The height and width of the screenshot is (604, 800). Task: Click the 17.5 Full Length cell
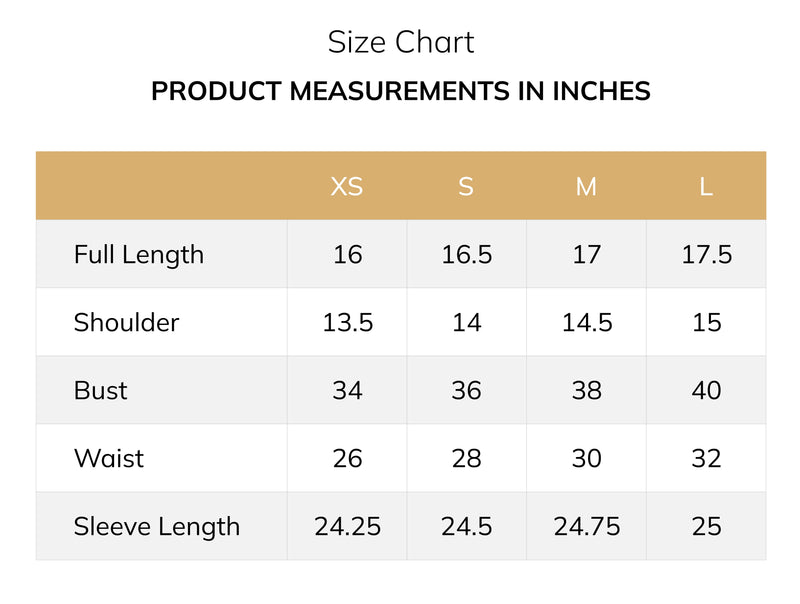707,255
